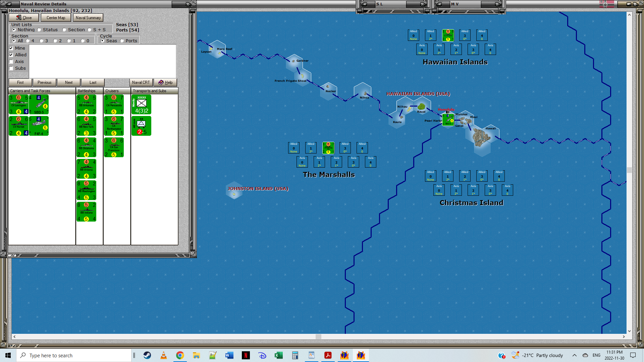Click the BB Indiana battleship counter
This screenshot has height=362, width=644.
coord(87,212)
